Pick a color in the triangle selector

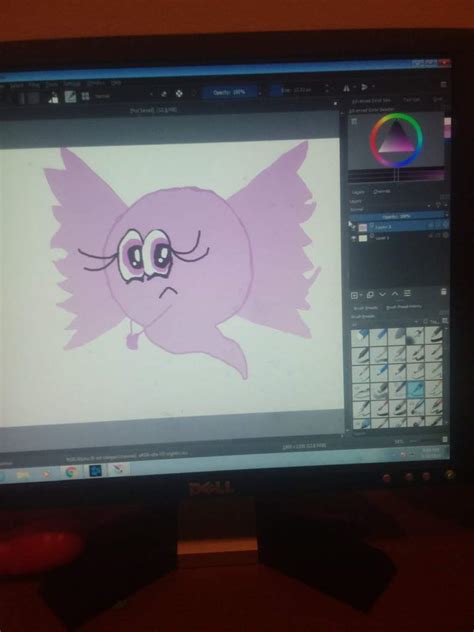[x=397, y=141]
